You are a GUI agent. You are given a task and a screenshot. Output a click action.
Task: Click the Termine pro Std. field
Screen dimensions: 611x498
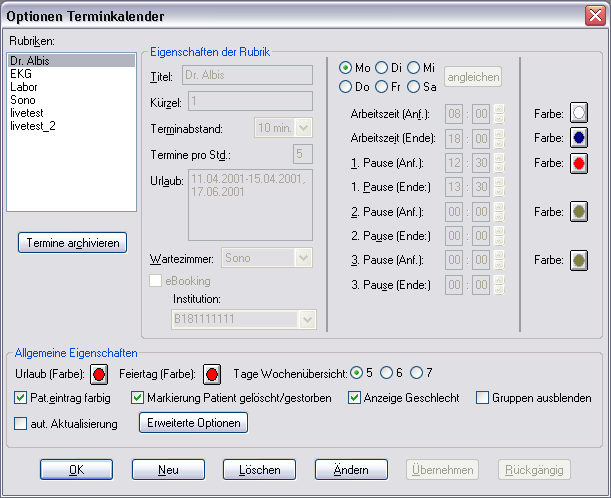point(302,154)
